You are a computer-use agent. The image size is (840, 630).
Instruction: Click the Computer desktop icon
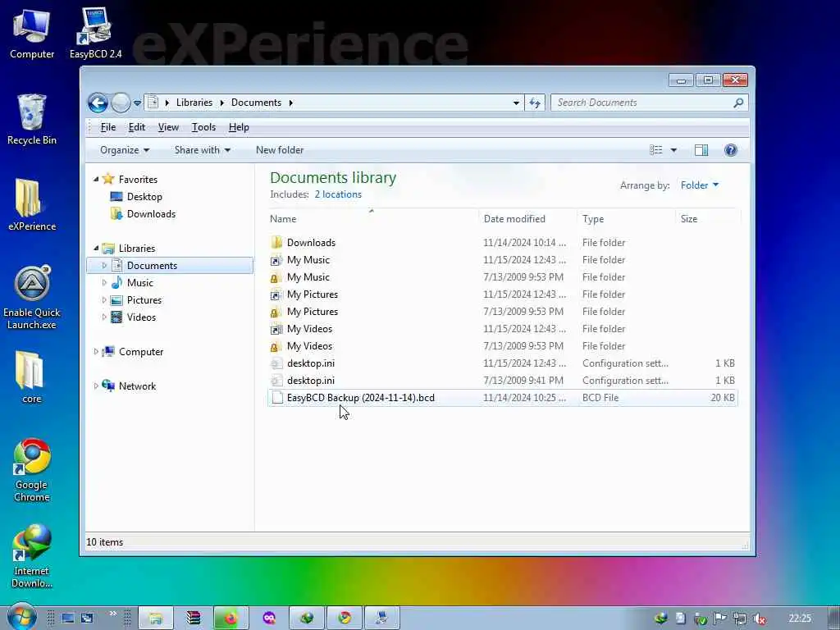[x=32, y=34]
